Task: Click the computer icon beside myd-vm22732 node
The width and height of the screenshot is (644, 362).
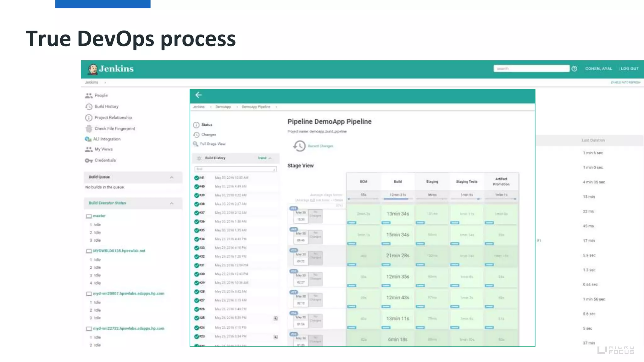Action: click(x=89, y=329)
